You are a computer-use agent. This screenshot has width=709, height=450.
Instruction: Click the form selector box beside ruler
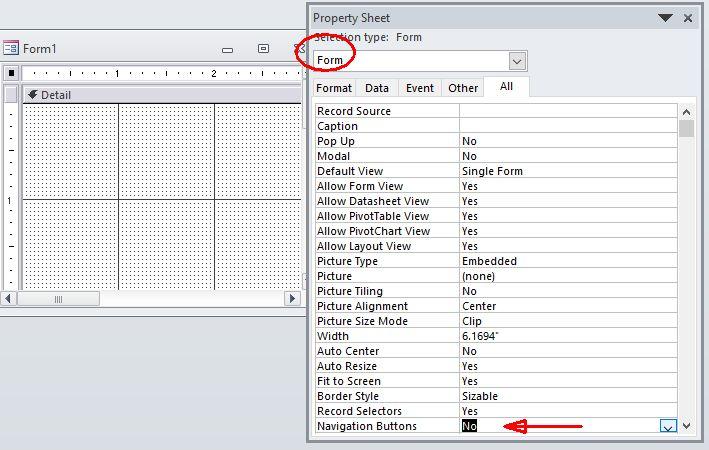click(x=11, y=73)
